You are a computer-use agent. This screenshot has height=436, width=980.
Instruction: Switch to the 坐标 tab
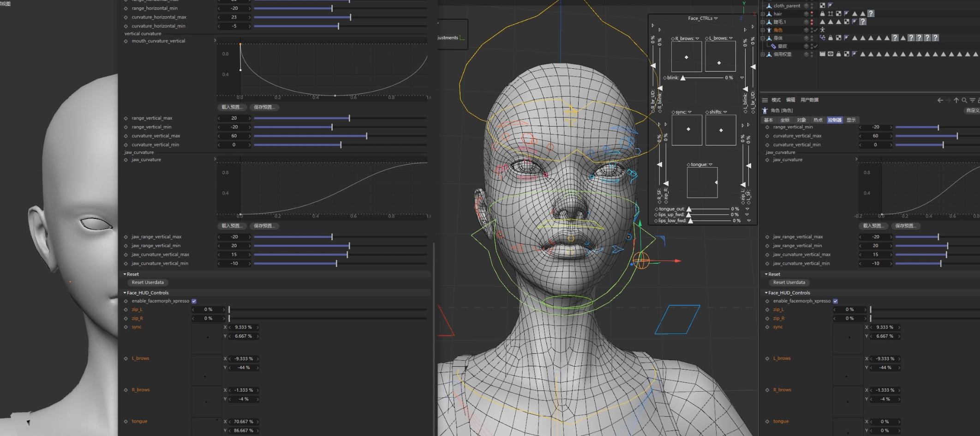tap(785, 120)
